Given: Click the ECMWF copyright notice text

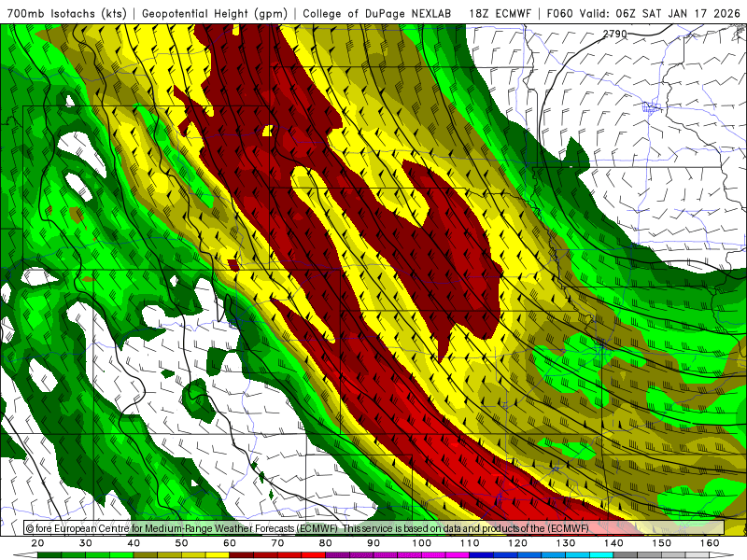Looking at the screenshot, I should coord(307,528).
